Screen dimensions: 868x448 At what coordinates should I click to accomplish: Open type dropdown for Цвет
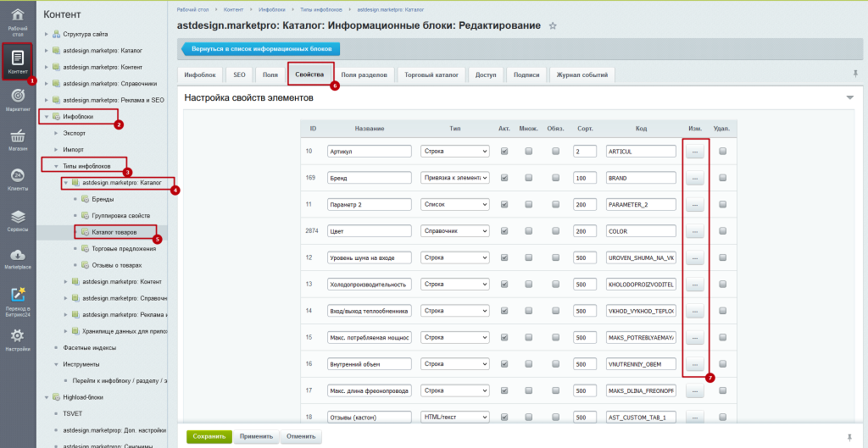[455, 230]
